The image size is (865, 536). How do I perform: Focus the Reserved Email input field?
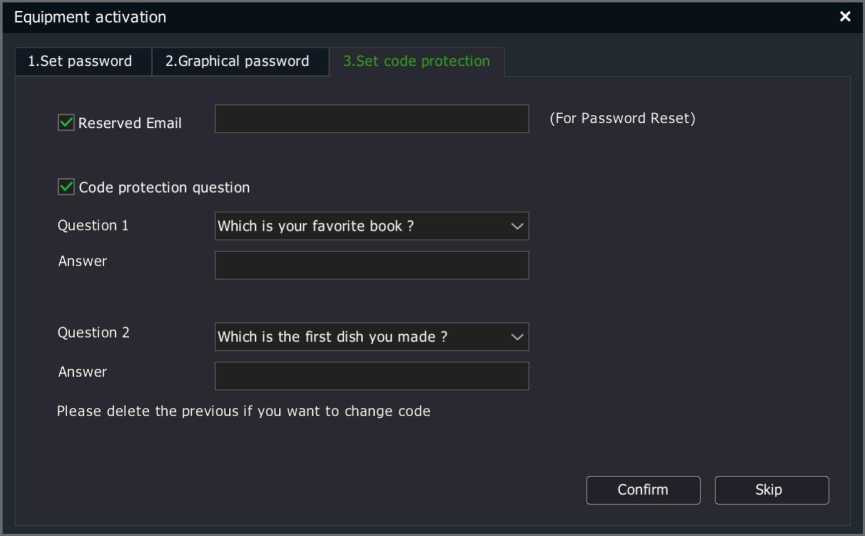(x=371, y=119)
